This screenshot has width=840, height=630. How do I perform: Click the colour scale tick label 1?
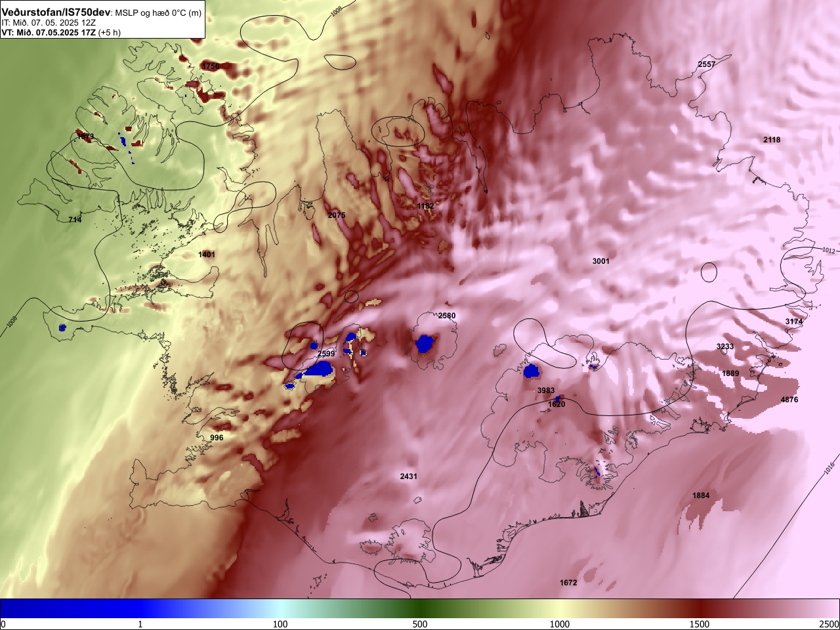[x=140, y=624]
